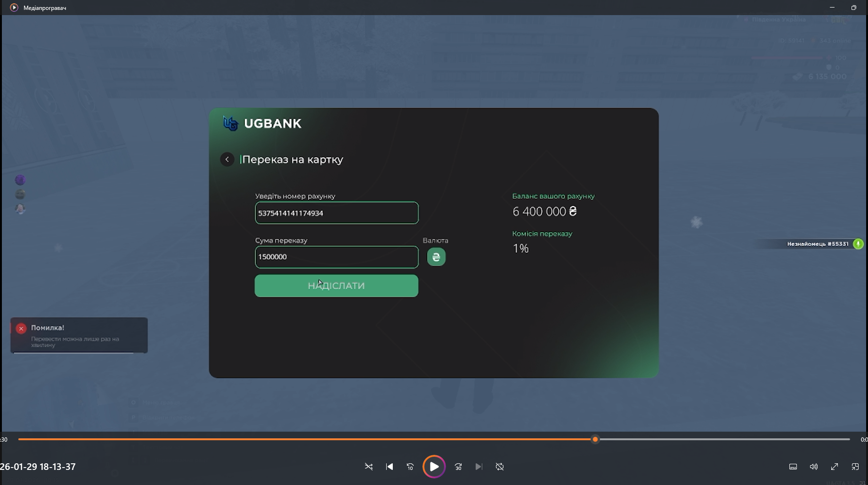Click the Незнайомець #55331 name tag

click(x=818, y=244)
